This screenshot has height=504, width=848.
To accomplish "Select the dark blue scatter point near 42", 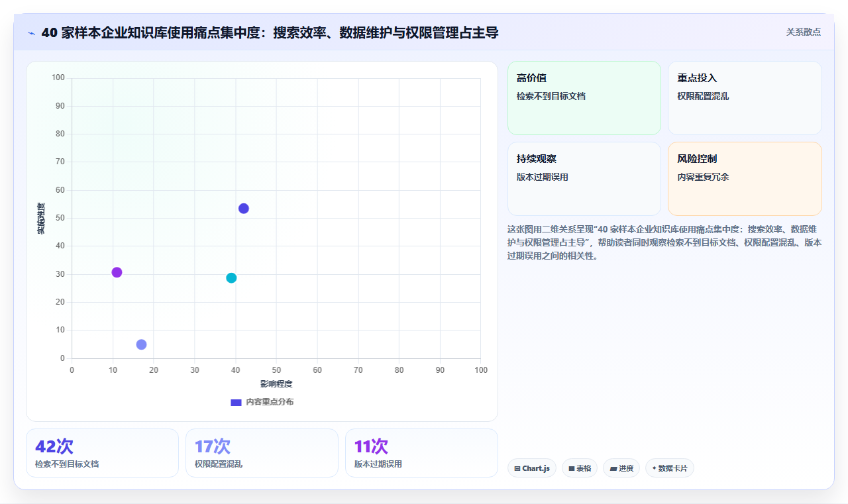I will pos(244,209).
